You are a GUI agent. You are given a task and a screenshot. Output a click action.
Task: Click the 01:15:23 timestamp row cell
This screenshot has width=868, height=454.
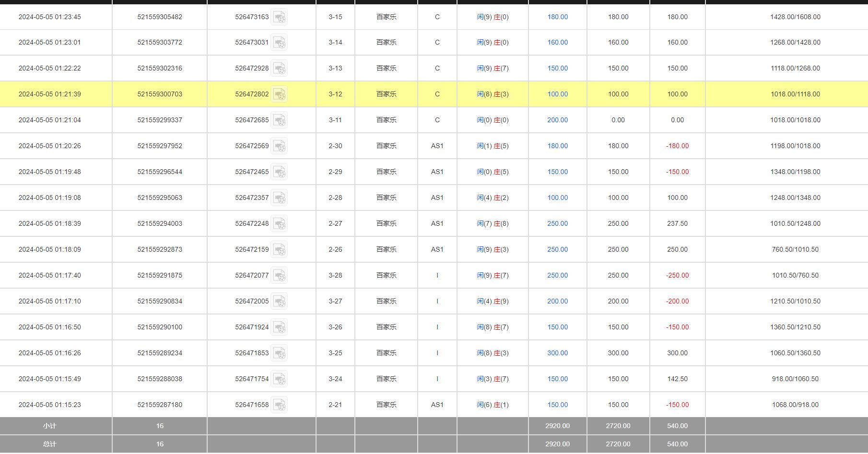click(50, 405)
